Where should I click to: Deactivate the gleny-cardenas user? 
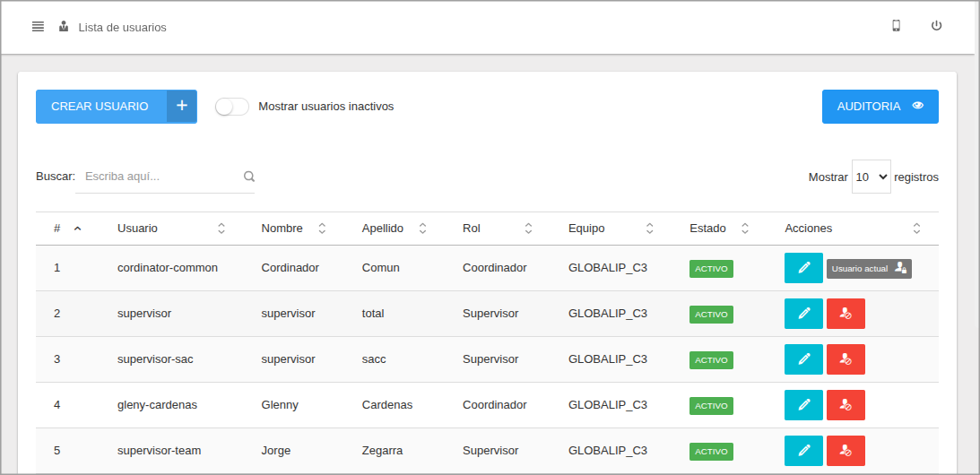[846, 405]
